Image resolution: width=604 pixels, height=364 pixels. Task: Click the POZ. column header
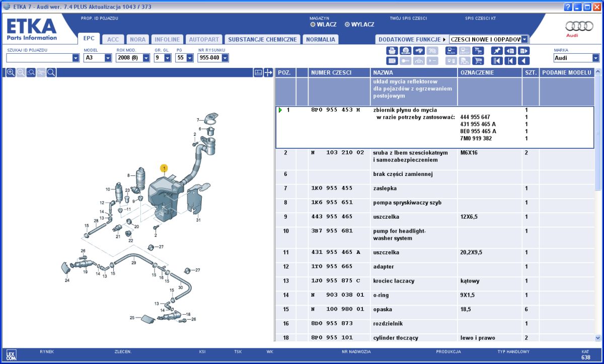(x=285, y=72)
